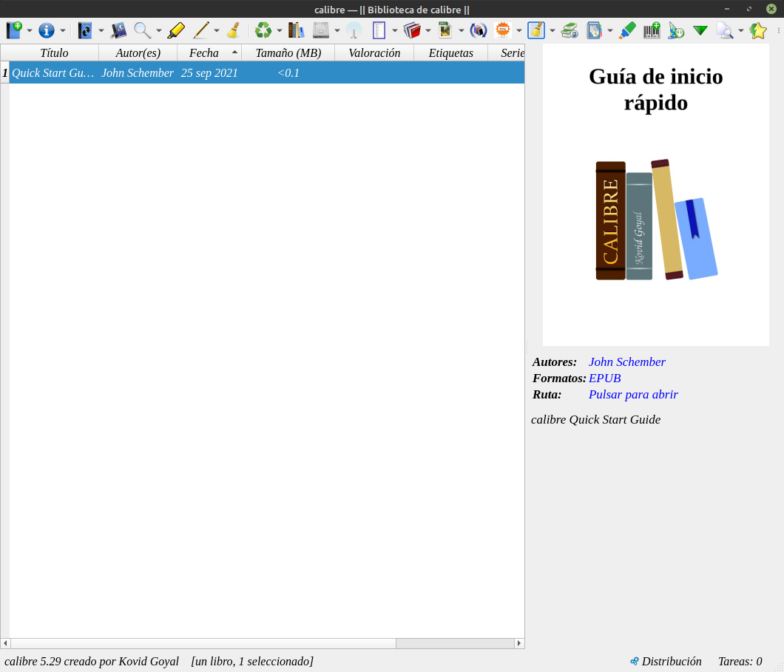Image resolution: width=784 pixels, height=672 pixels.
Task: Click the picture document icon
Action: pyautogui.click(x=445, y=30)
